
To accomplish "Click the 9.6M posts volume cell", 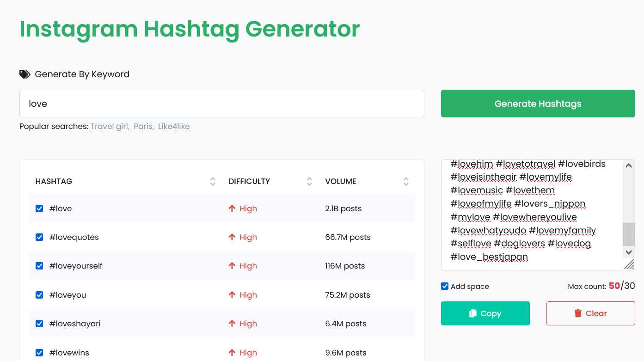I will pyautogui.click(x=346, y=353).
